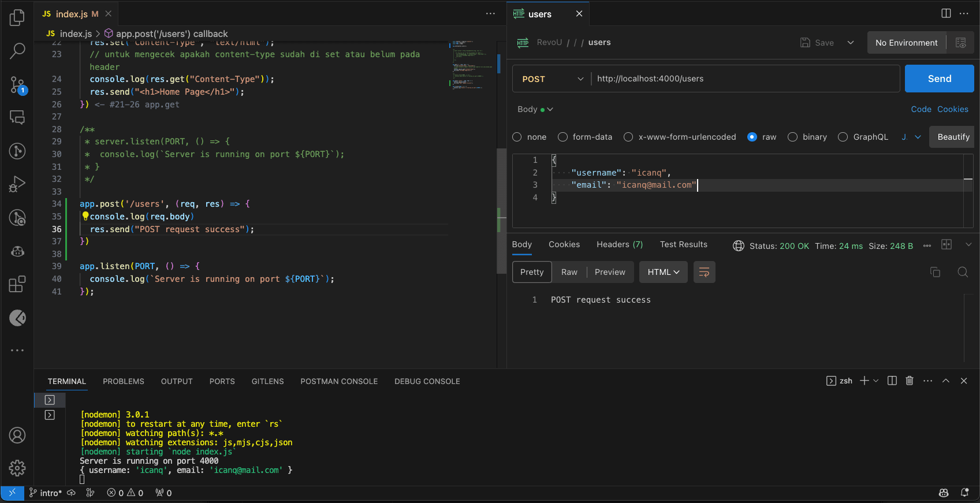Open Source Control view with badge
Image resolution: width=980 pixels, height=503 pixels.
[x=17, y=85]
